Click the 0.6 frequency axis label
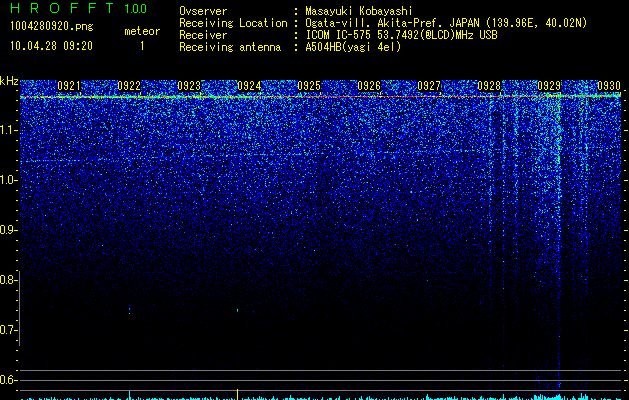629x400 pixels. [9, 380]
